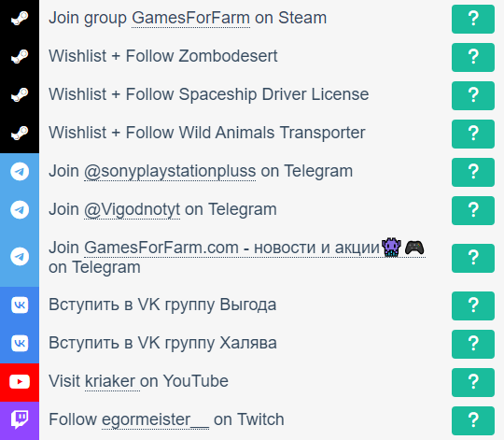Click the Twitch icon for egormeister__
Screen dimensions: 504x440
tap(20, 419)
